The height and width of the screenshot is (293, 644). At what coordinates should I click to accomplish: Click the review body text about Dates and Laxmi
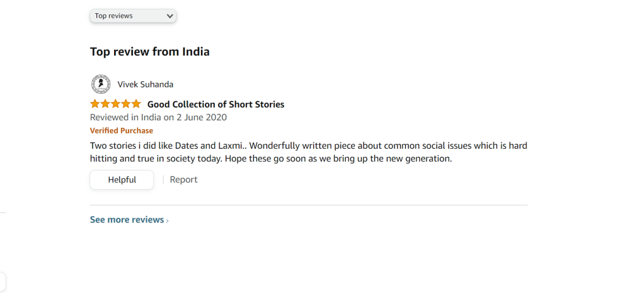click(308, 152)
